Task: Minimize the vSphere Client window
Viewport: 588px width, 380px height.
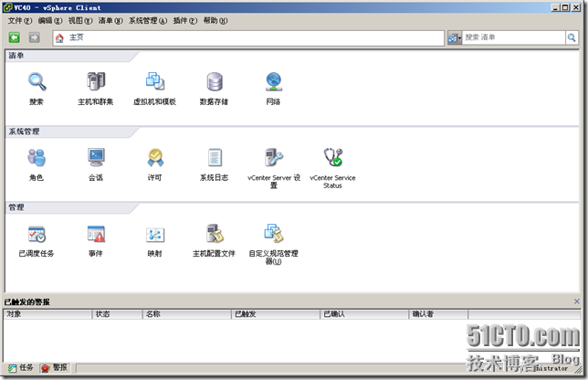Action: click(556, 7)
